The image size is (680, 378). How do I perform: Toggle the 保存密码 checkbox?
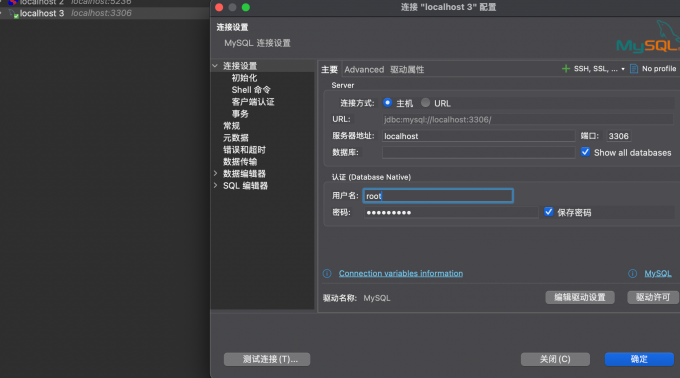pyautogui.click(x=549, y=212)
